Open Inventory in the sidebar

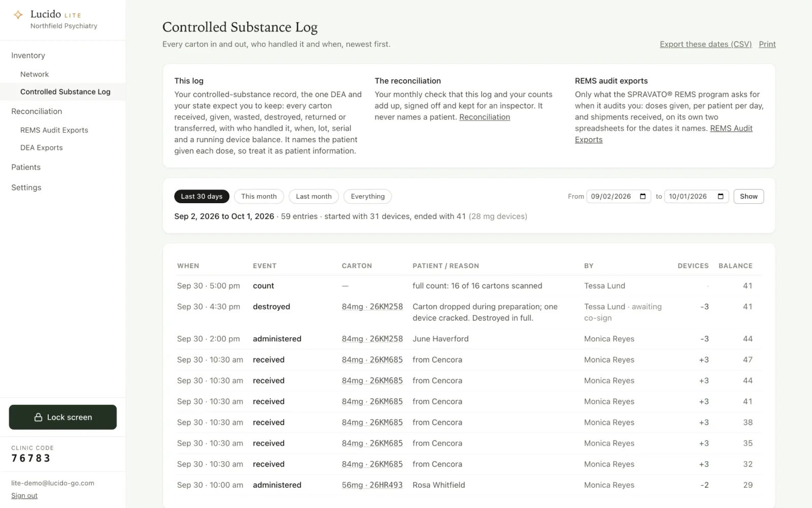28,55
